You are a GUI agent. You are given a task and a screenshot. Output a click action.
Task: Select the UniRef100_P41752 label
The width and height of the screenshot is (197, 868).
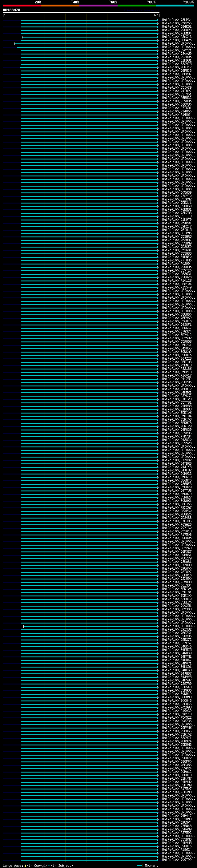(177, 379)
